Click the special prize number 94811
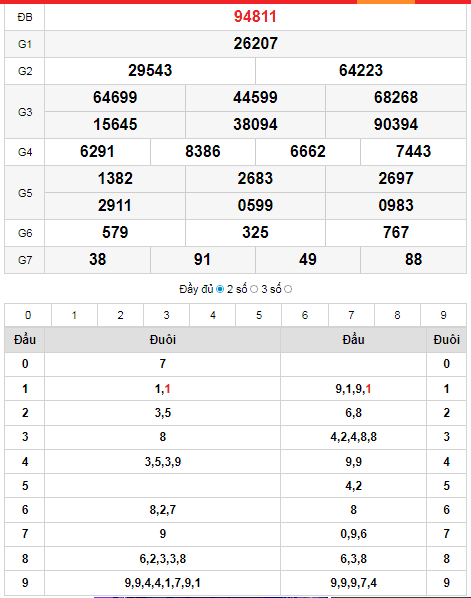The height and width of the screenshot is (598, 471). [255, 17]
